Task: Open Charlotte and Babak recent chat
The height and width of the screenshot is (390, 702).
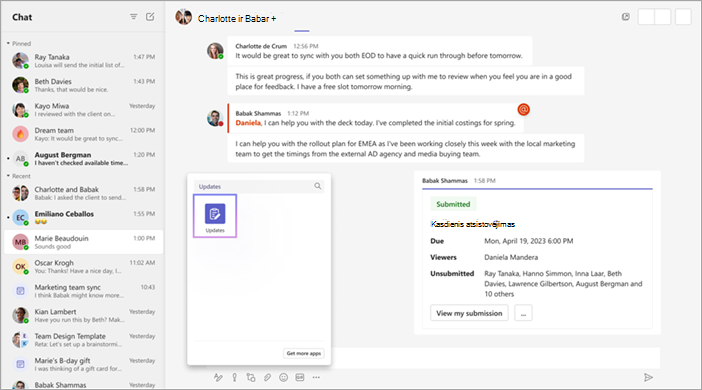Action: [x=83, y=193]
